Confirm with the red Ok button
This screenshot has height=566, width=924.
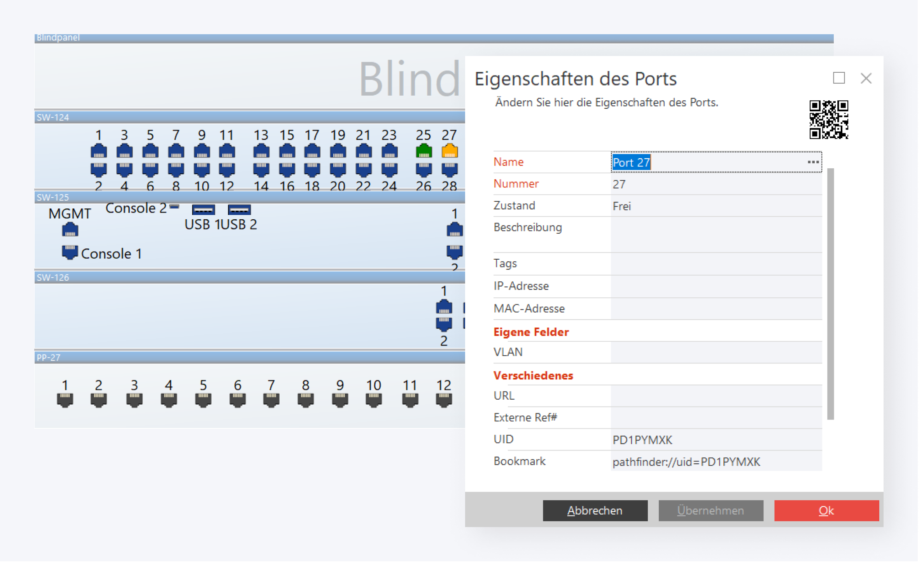(826, 510)
